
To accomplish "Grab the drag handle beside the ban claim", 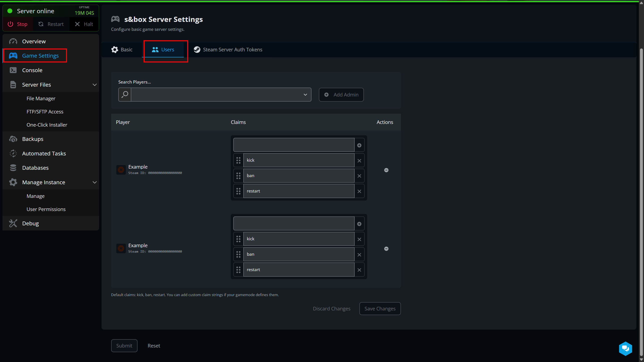I will pos(238,176).
